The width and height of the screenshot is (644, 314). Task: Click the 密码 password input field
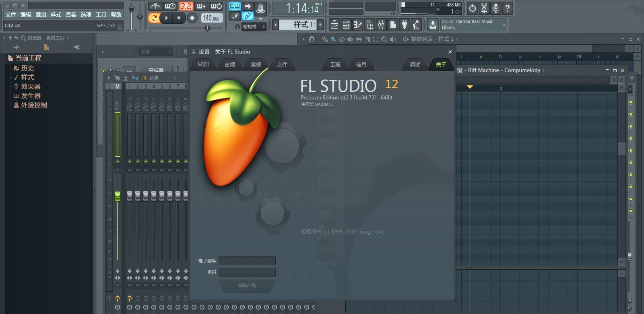[x=247, y=272]
